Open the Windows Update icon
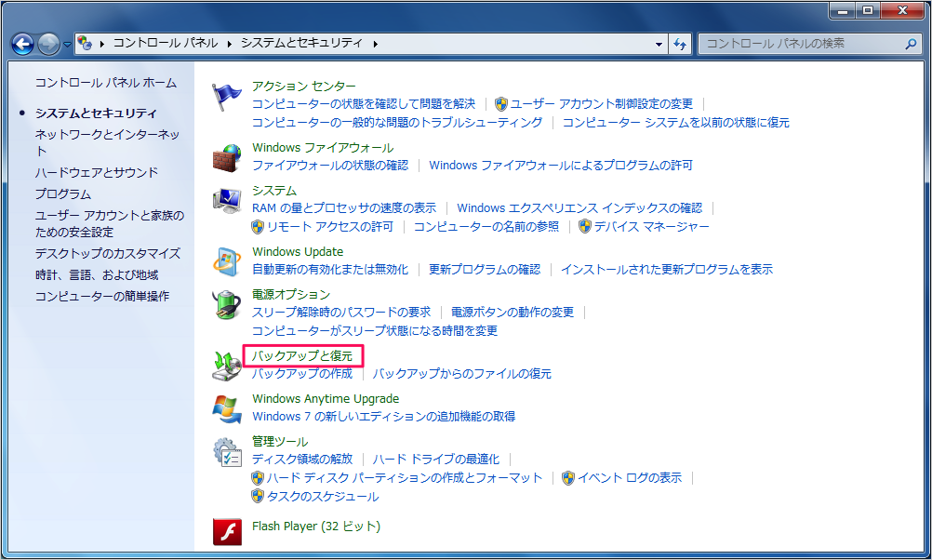This screenshot has width=932, height=560. (226, 261)
